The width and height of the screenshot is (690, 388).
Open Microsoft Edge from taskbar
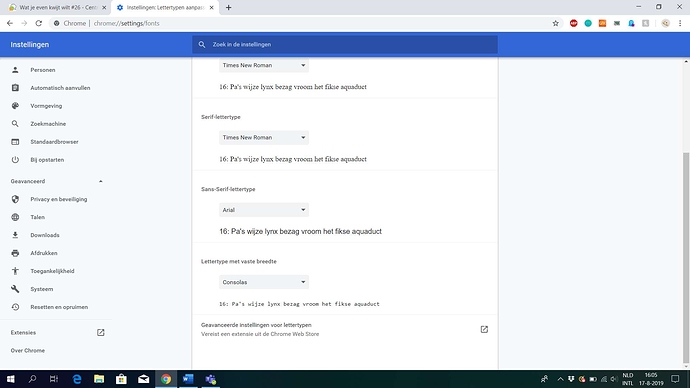point(77,379)
